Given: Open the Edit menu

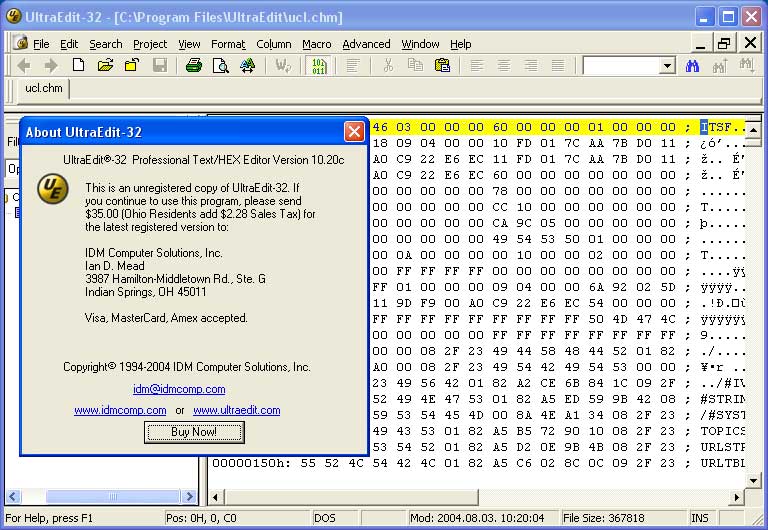Looking at the screenshot, I should [x=69, y=44].
